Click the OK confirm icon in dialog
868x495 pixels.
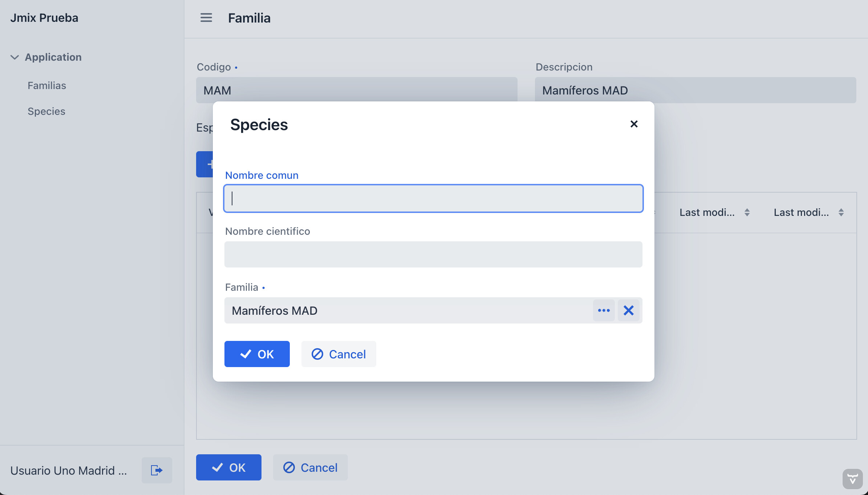tap(246, 354)
